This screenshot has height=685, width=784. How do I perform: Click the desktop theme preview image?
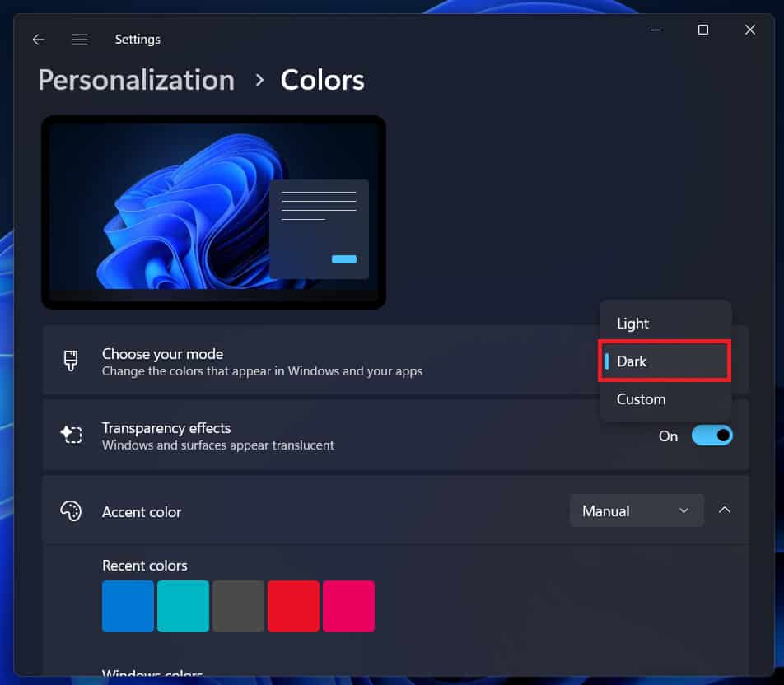tap(213, 212)
